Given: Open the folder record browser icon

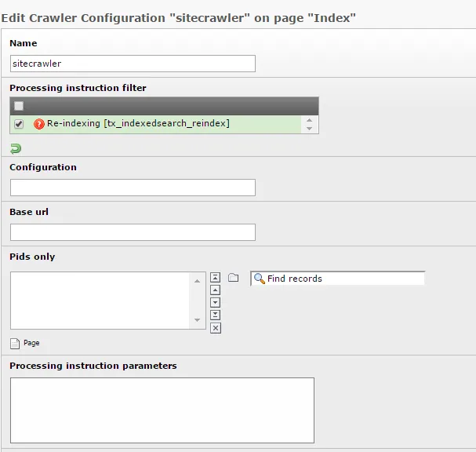Looking at the screenshot, I should pos(233,278).
